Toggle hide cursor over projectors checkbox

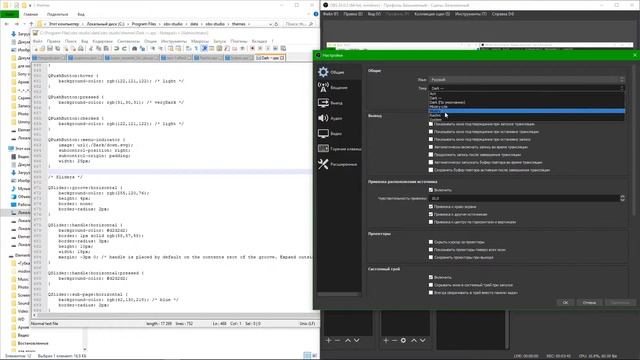pos(431,242)
